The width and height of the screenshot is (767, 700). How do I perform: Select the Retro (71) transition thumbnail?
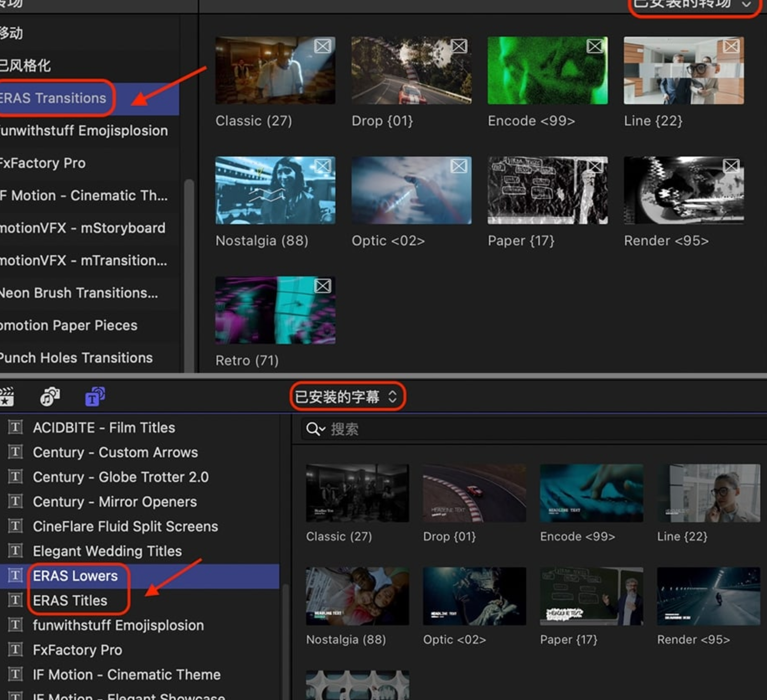275,310
